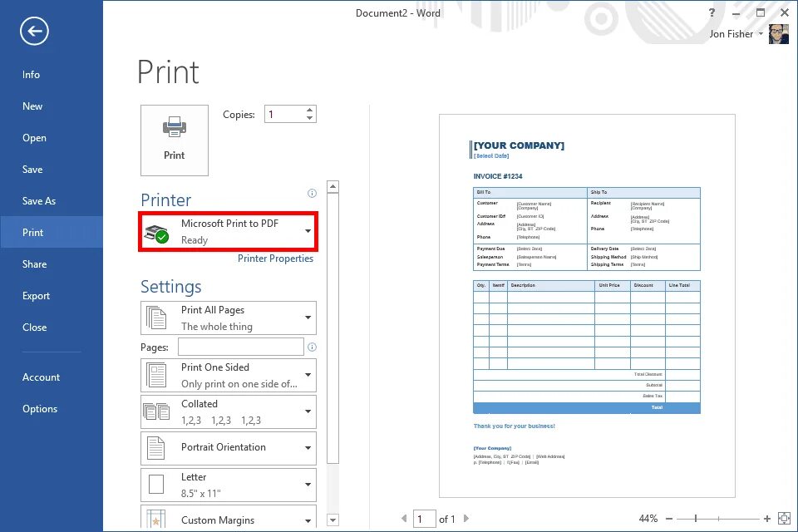
Task: Click the Custom Margins star icon
Action: [155, 519]
